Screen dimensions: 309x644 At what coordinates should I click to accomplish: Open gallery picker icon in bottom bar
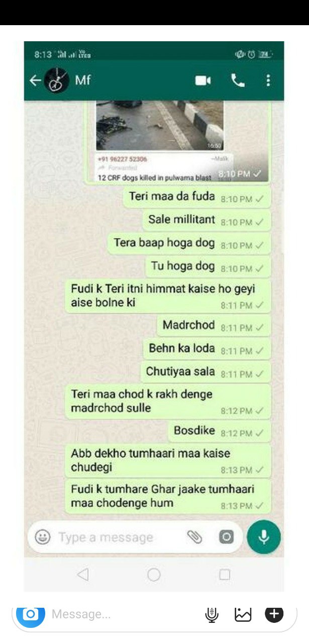point(243,614)
